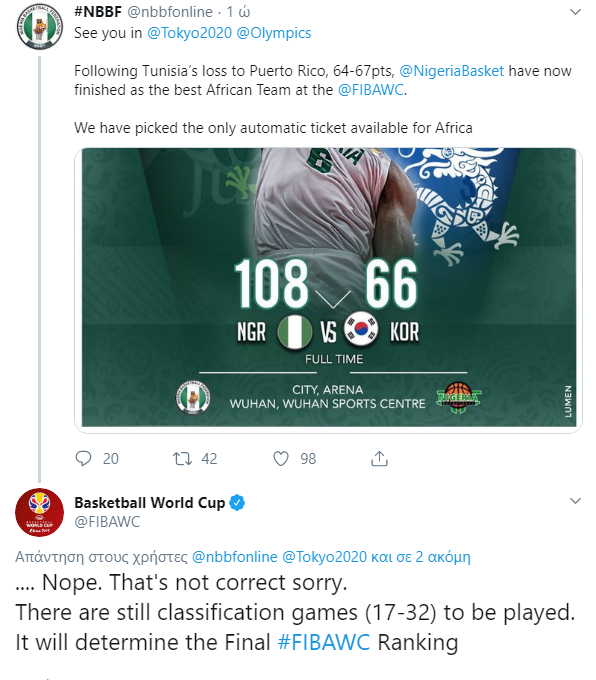Open the Basketball World Cup account name
Image resolution: width=596 pixels, height=680 pixels.
150,503
